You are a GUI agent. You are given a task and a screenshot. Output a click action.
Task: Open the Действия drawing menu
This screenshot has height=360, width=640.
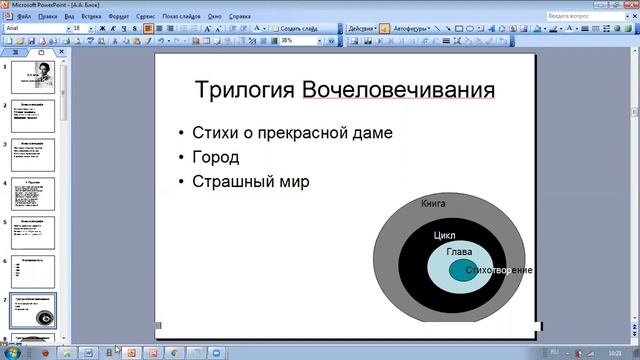click(362, 29)
